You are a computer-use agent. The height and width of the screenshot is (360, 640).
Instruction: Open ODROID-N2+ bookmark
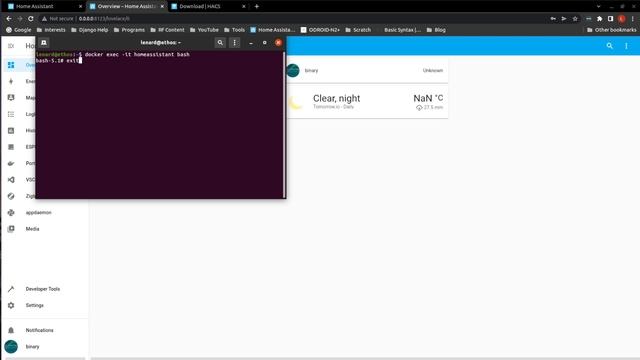pos(320,30)
